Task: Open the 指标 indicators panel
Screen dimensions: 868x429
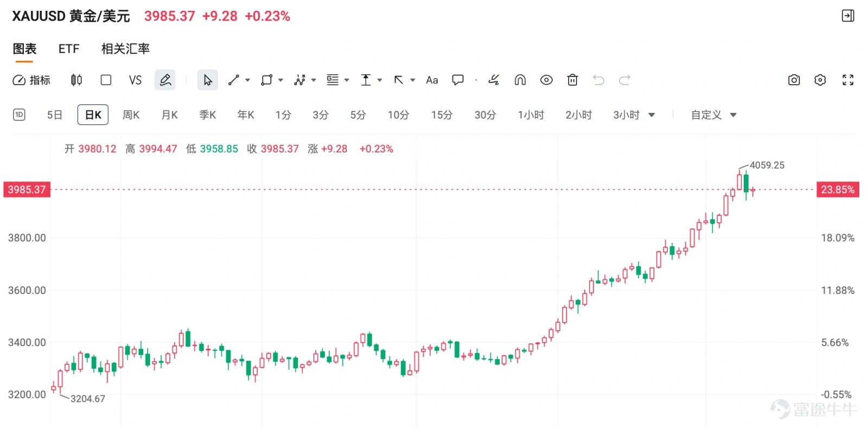Action: [31, 80]
